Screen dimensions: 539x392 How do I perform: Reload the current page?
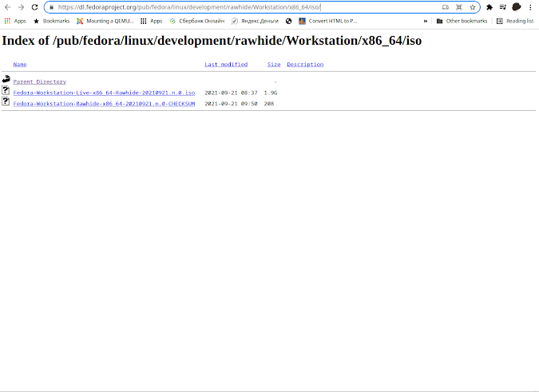[x=34, y=7]
